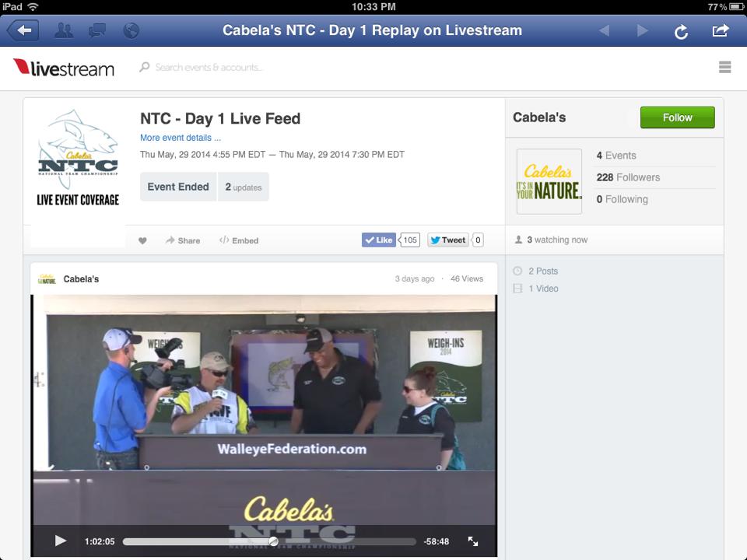Click the heart favorite icon
747x560 pixels.
142,240
